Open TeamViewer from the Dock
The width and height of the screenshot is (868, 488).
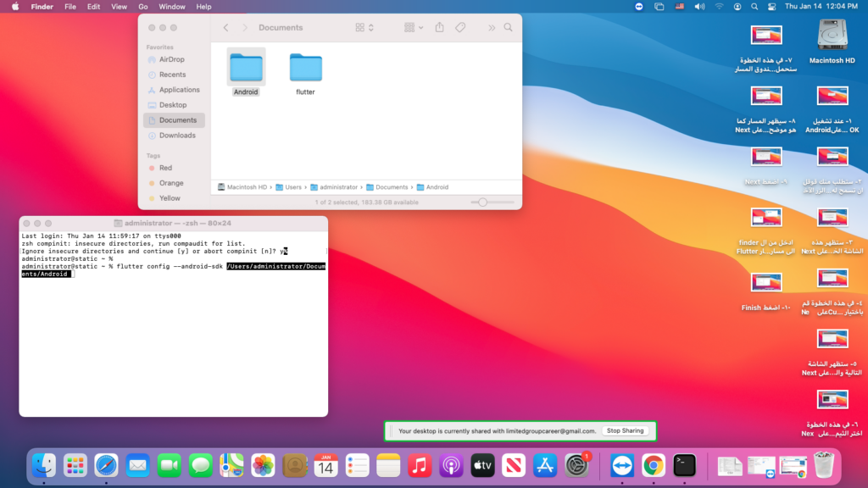click(622, 465)
